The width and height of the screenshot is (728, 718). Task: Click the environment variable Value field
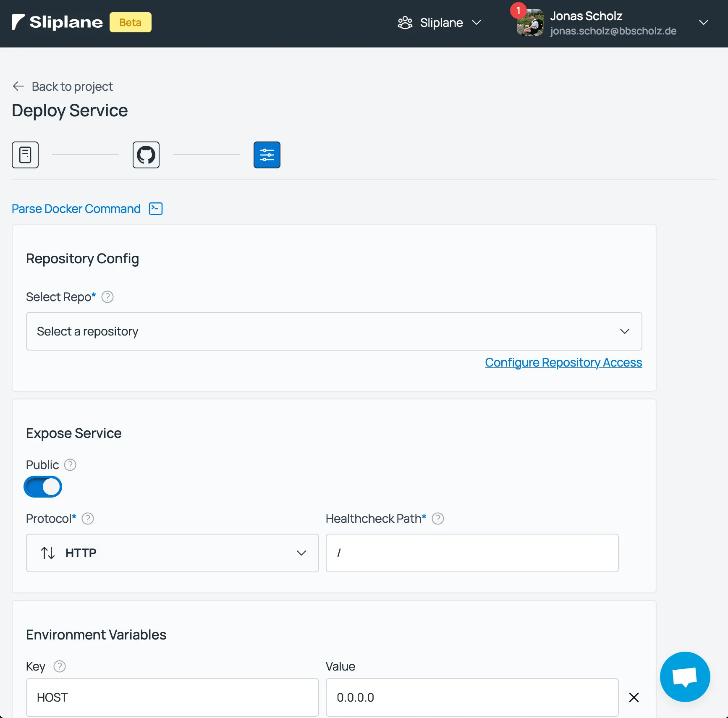(x=472, y=697)
